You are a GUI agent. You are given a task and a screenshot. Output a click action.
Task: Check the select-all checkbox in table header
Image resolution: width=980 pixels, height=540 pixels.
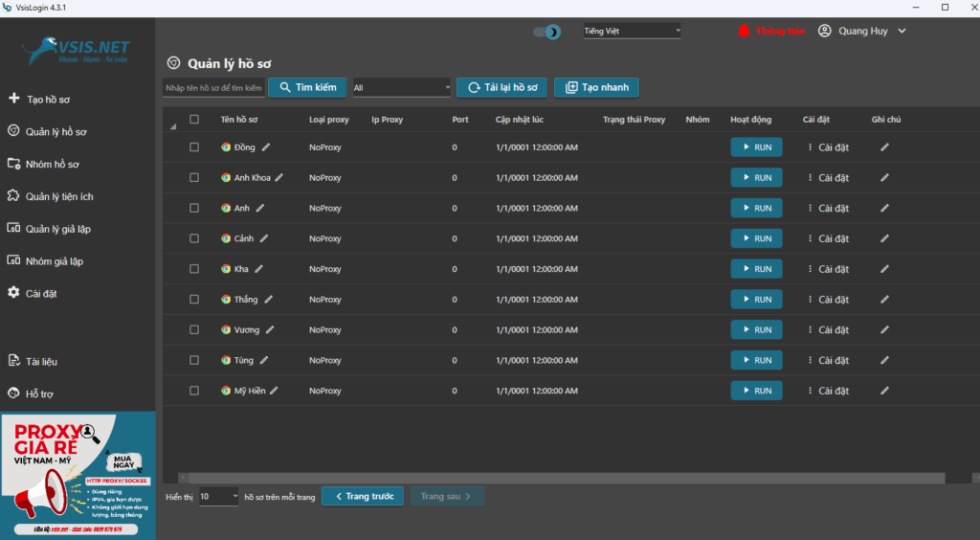tap(194, 120)
